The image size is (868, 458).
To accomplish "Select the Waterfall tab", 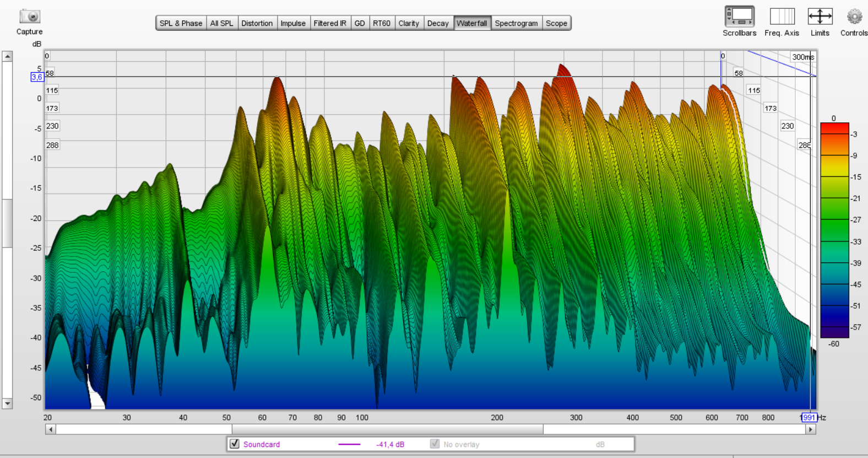I will (x=472, y=23).
